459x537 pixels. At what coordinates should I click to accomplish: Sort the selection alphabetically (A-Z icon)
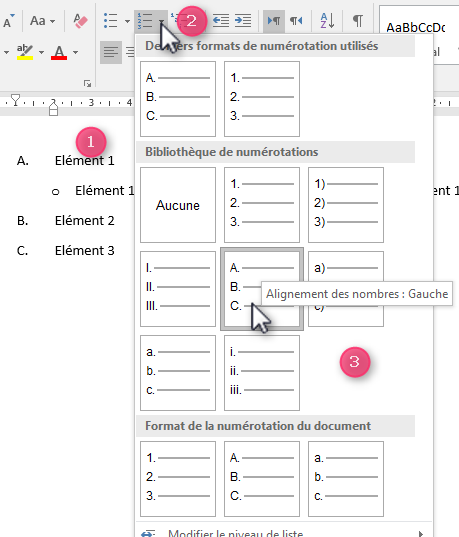click(x=327, y=21)
